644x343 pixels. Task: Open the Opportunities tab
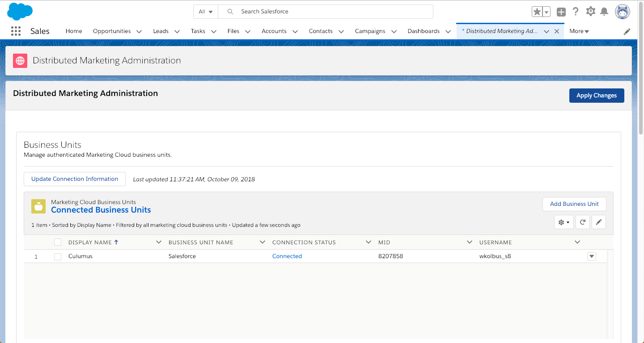pos(112,31)
